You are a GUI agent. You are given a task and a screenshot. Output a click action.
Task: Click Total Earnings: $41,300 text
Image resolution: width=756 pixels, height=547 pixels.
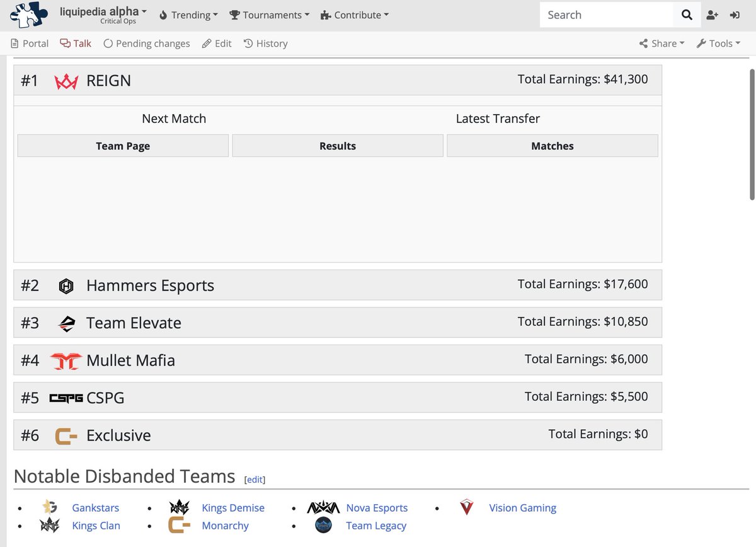[583, 79]
